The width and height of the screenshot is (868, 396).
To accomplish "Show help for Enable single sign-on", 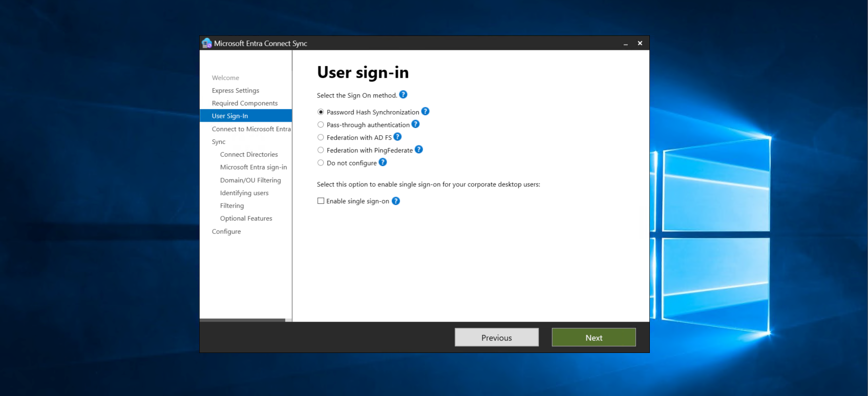I will point(396,201).
